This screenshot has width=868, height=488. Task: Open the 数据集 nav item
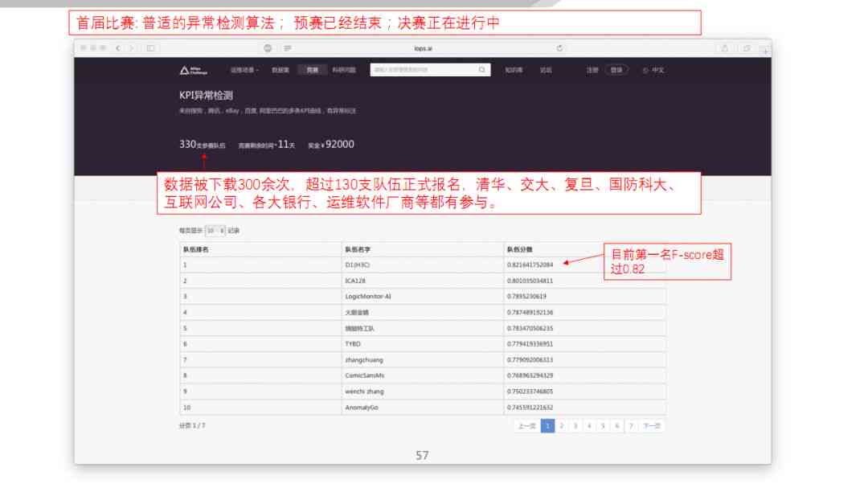click(x=280, y=70)
